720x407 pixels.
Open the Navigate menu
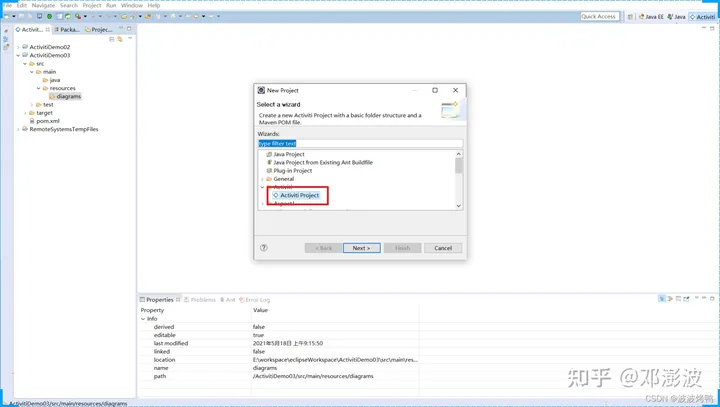point(43,6)
